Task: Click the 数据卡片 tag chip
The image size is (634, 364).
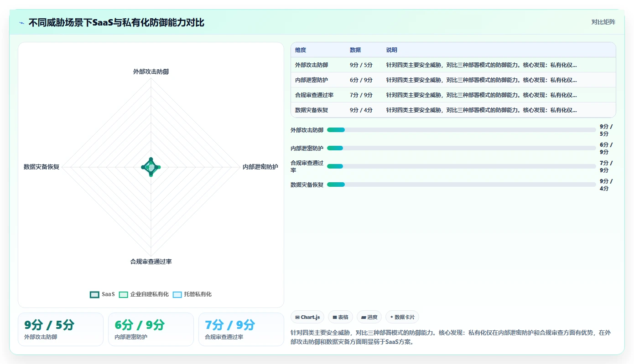Action: click(x=402, y=317)
